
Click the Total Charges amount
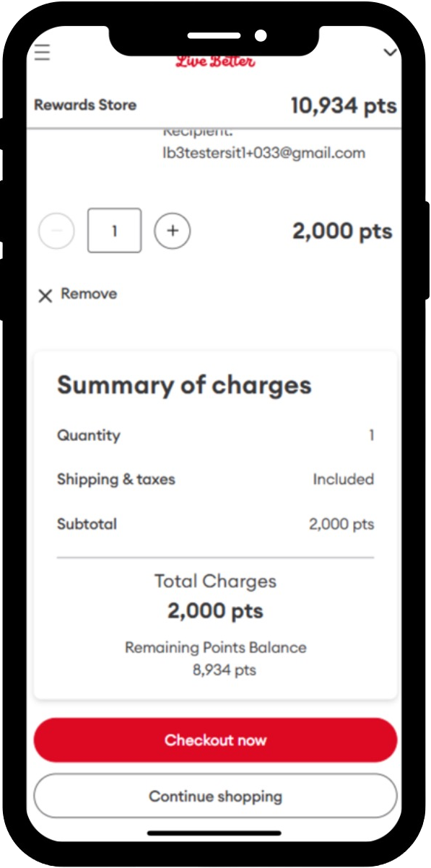[x=215, y=612]
